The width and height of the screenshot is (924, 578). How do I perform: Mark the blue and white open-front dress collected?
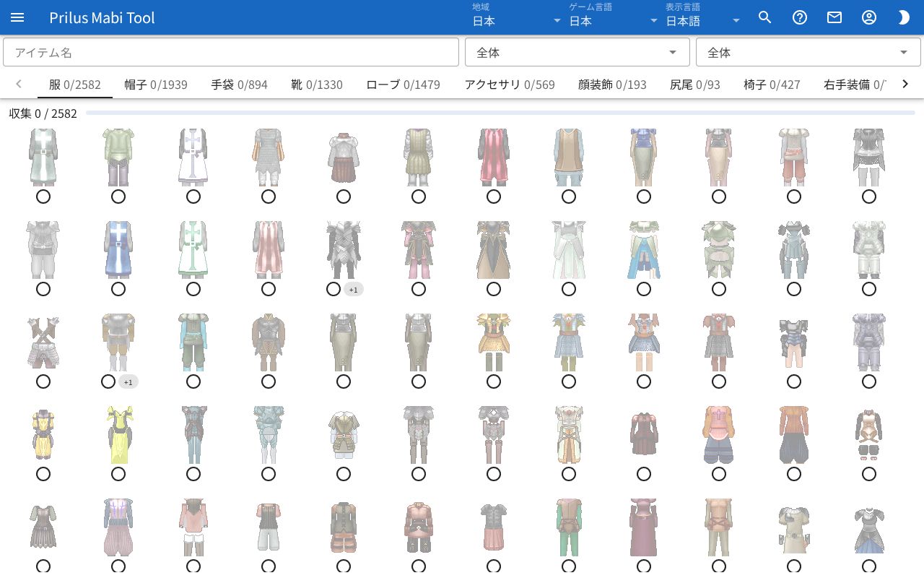click(644, 289)
